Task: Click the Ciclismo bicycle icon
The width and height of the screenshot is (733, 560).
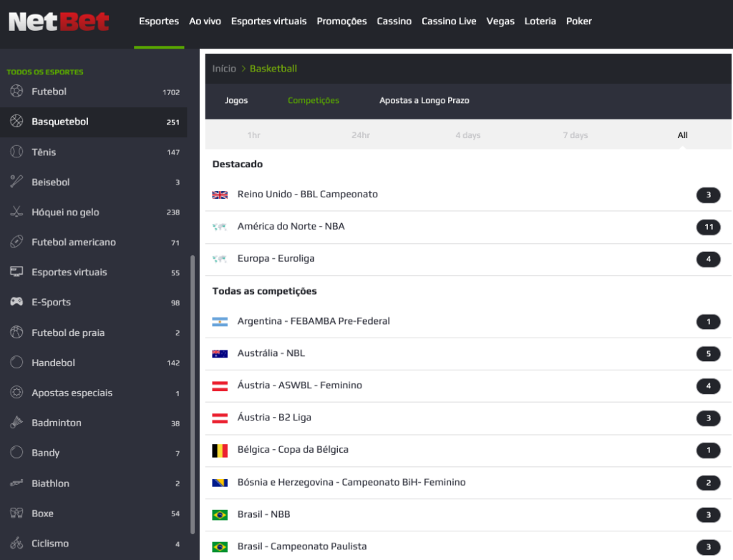Action: (16, 543)
